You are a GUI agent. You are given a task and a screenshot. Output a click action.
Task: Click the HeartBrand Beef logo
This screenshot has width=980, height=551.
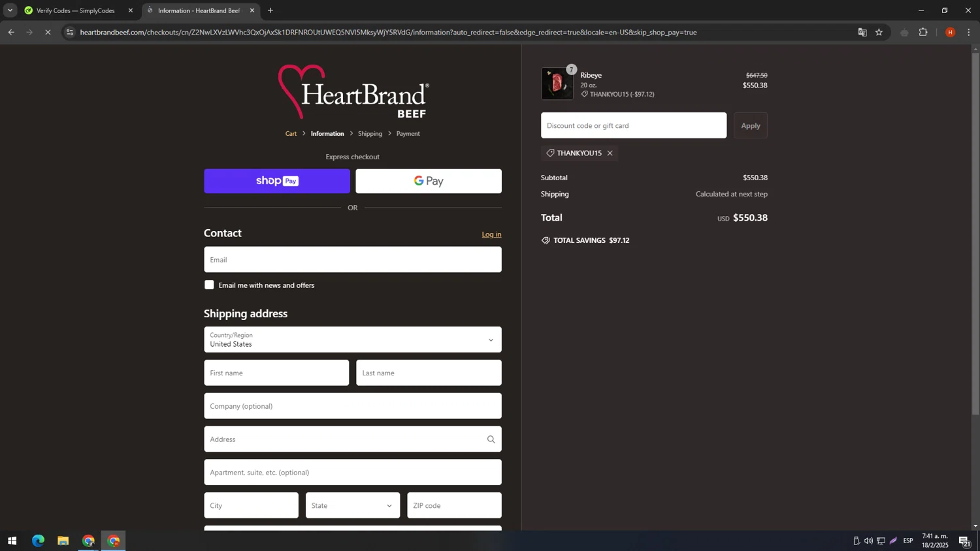(x=353, y=91)
